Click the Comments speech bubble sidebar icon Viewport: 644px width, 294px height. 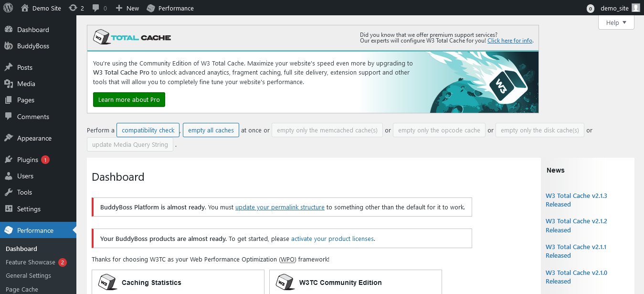point(9,117)
